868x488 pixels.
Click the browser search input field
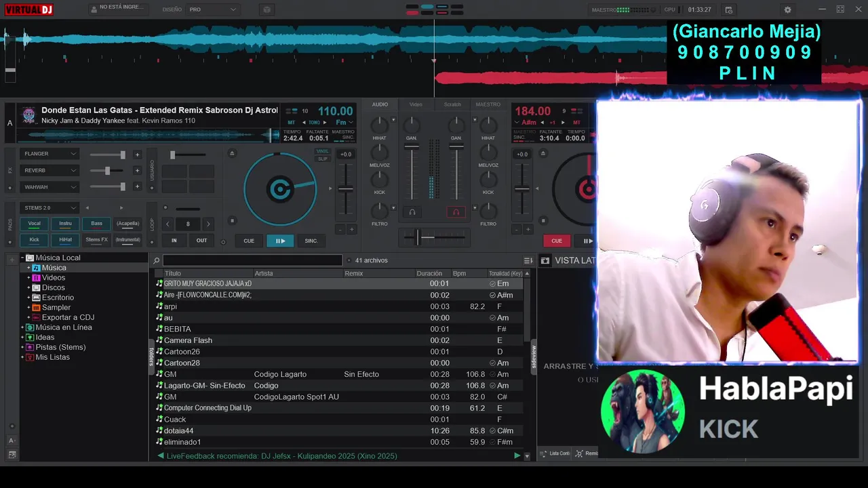[x=252, y=260]
